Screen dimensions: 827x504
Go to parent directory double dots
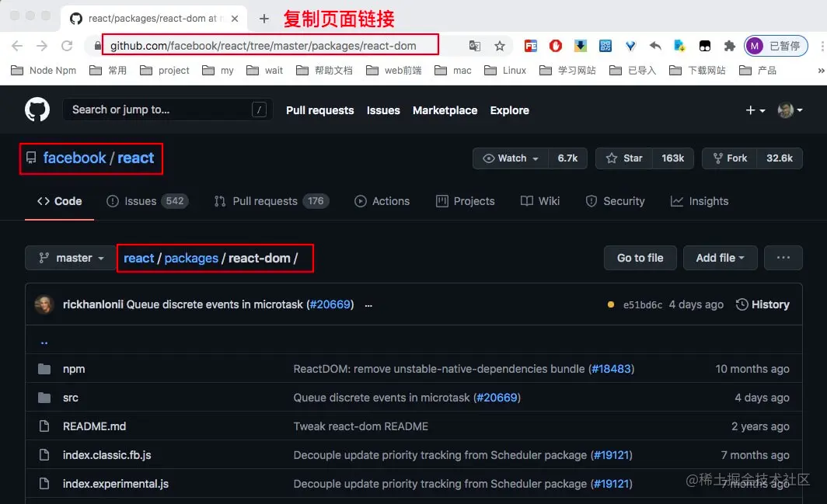tap(44, 342)
